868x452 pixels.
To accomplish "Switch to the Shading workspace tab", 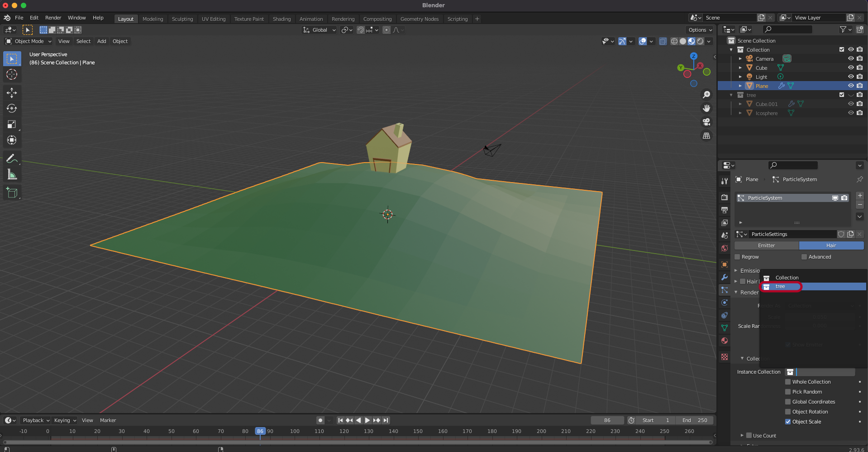I will click(281, 19).
